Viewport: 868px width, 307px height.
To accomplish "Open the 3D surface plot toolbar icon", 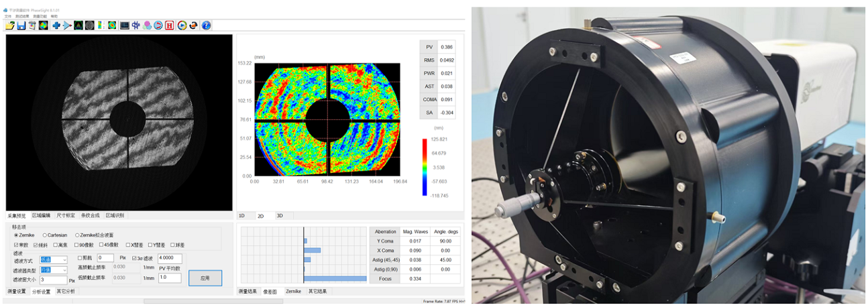I will click(x=78, y=25).
